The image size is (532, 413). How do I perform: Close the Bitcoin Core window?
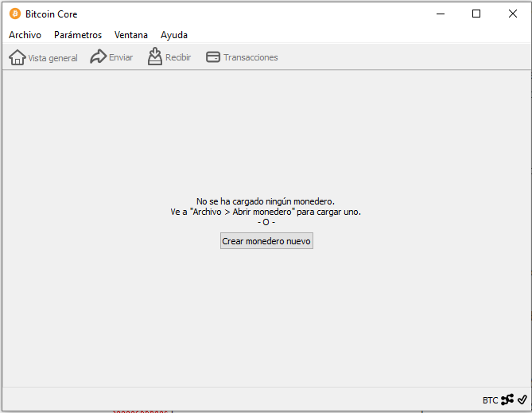point(513,14)
